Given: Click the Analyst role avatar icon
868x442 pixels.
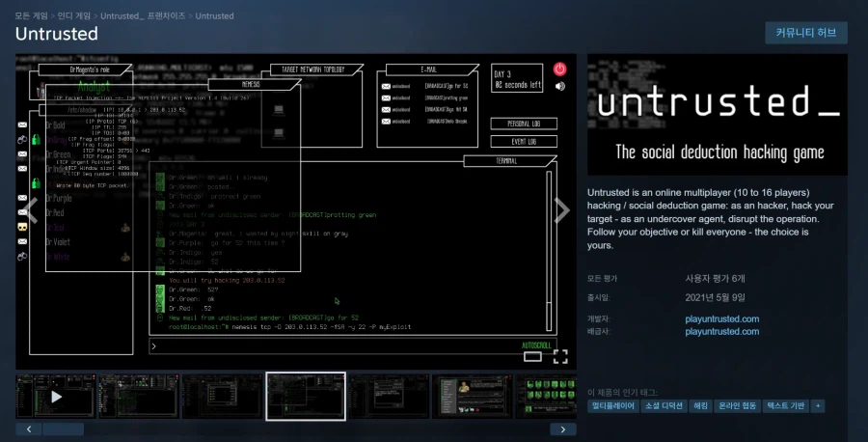Looking at the screenshot, I should click(41, 90).
